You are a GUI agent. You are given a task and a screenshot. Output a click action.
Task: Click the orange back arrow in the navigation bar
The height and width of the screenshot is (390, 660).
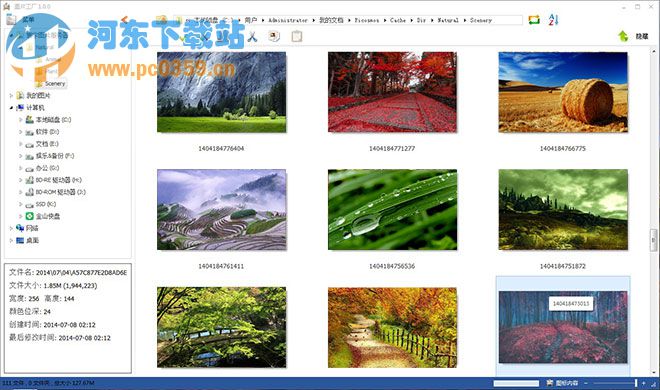click(x=124, y=19)
